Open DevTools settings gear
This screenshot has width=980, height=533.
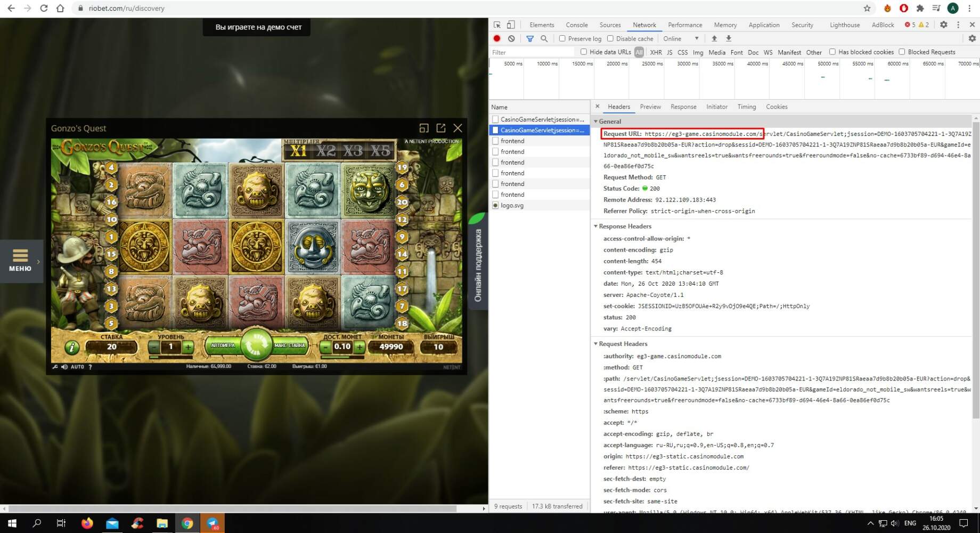(943, 25)
